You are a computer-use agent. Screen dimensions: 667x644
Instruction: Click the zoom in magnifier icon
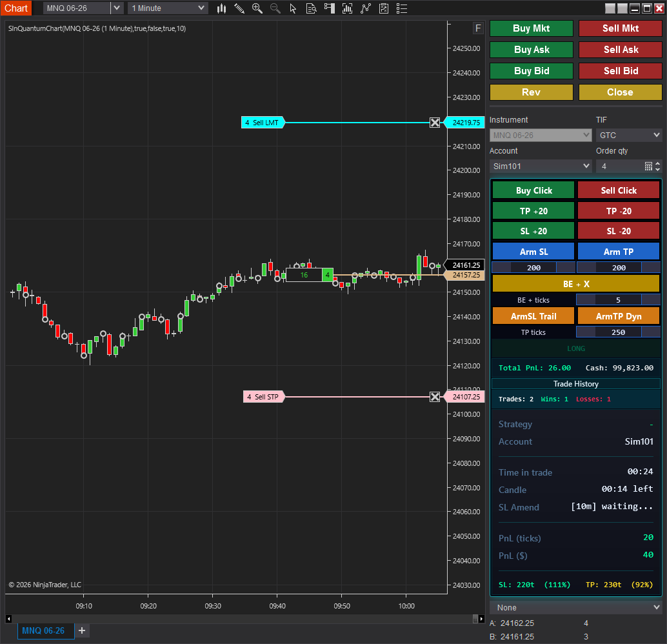point(257,8)
